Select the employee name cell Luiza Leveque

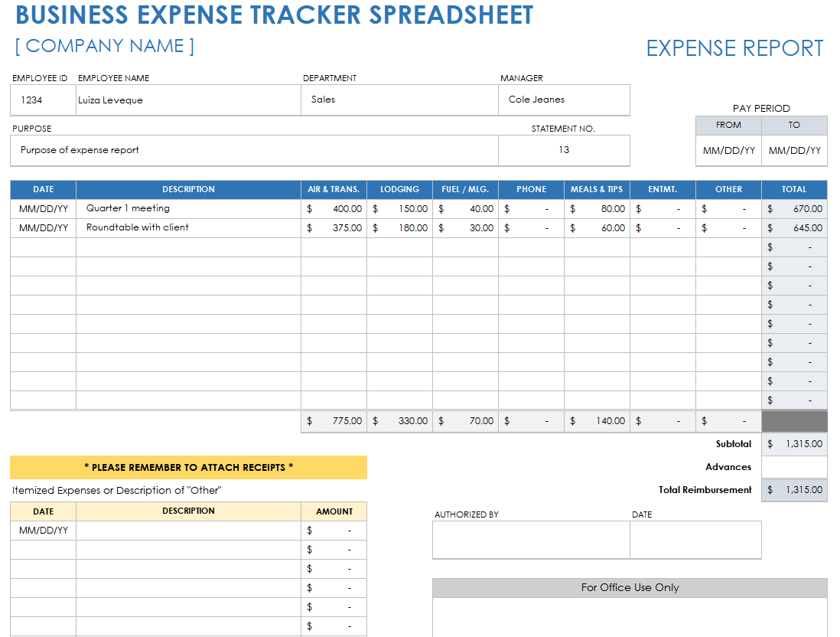click(x=189, y=100)
